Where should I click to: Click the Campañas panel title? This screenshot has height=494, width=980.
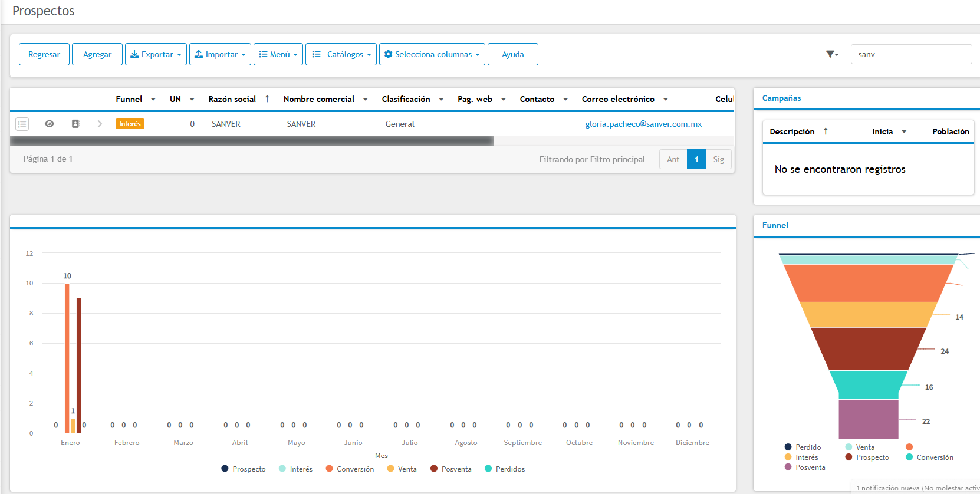coord(781,98)
